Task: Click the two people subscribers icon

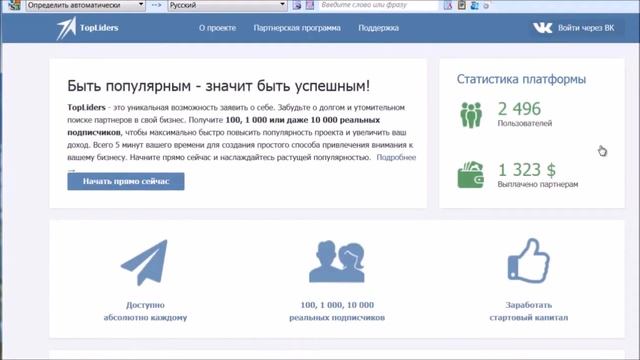Action: point(337,262)
